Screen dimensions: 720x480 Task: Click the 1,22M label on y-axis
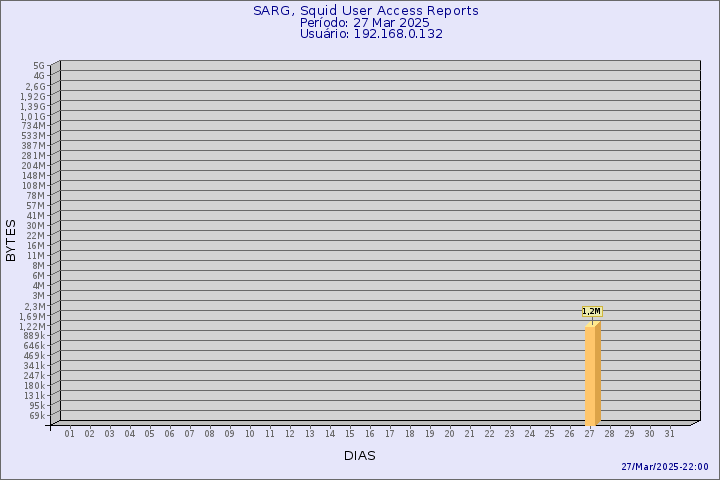32,326
